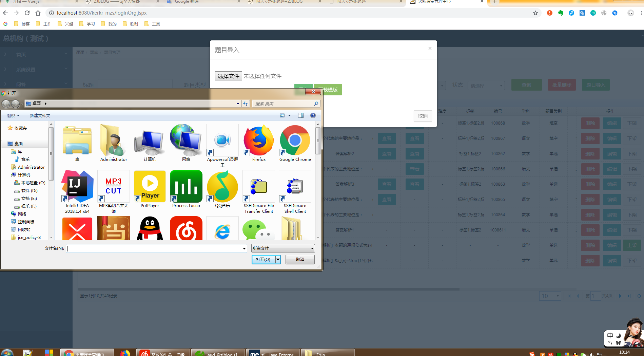Select 回收站 in navigation tree
This screenshot has width=644, height=356.
click(x=21, y=229)
